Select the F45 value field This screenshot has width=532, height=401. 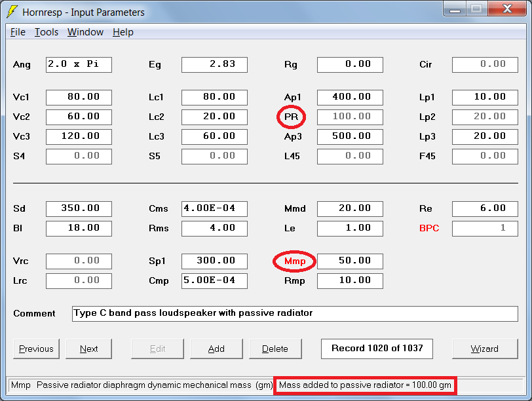point(485,157)
